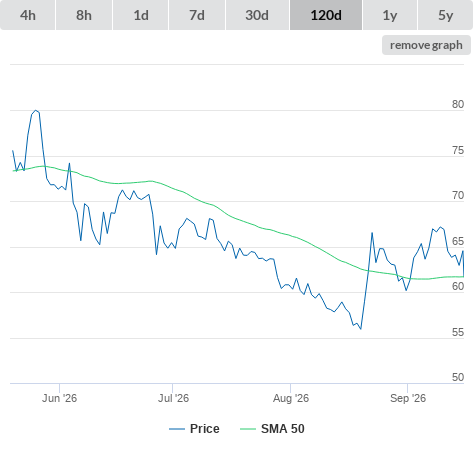Select the 4h time range tab
Screen dimensions: 474x455
click(28, 15)
